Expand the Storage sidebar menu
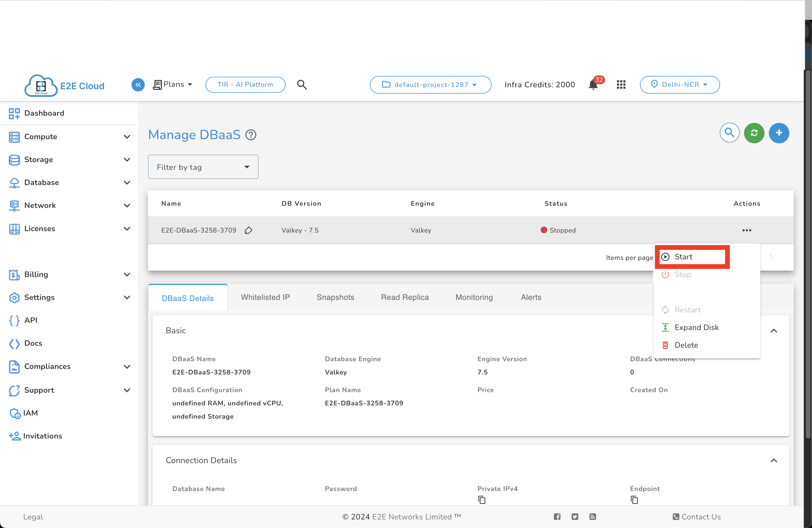Image resolution: width=812 pixels, height=528 pixels. coord(69,160)
